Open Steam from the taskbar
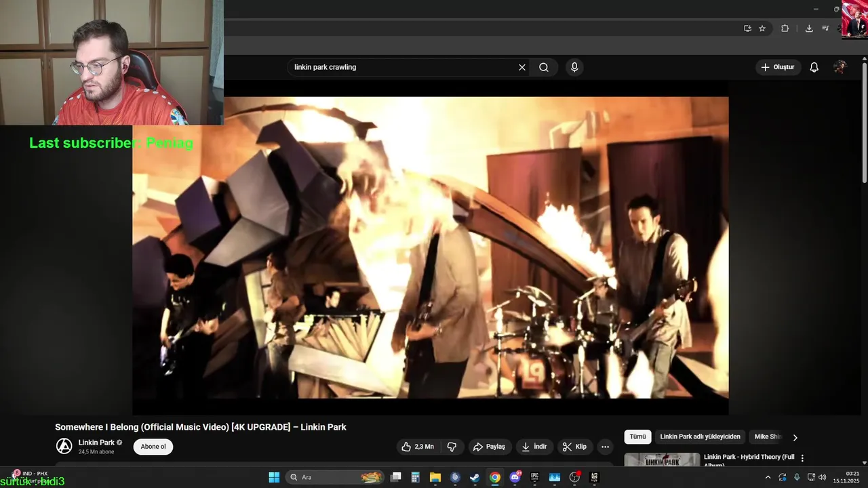Screen dimensions: 868x488 475,477
